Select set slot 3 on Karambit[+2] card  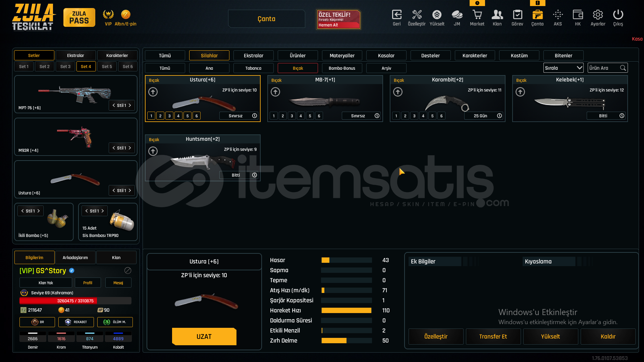point(414,116)
